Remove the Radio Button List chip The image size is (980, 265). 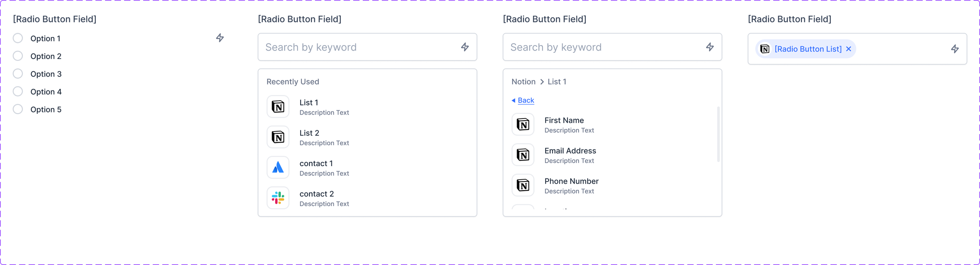coord(849,49)
